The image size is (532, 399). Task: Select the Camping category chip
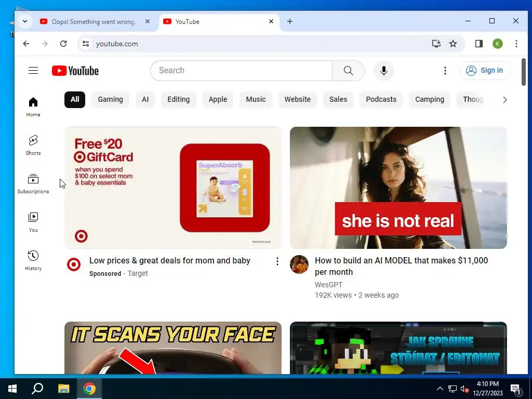point(430,99)
